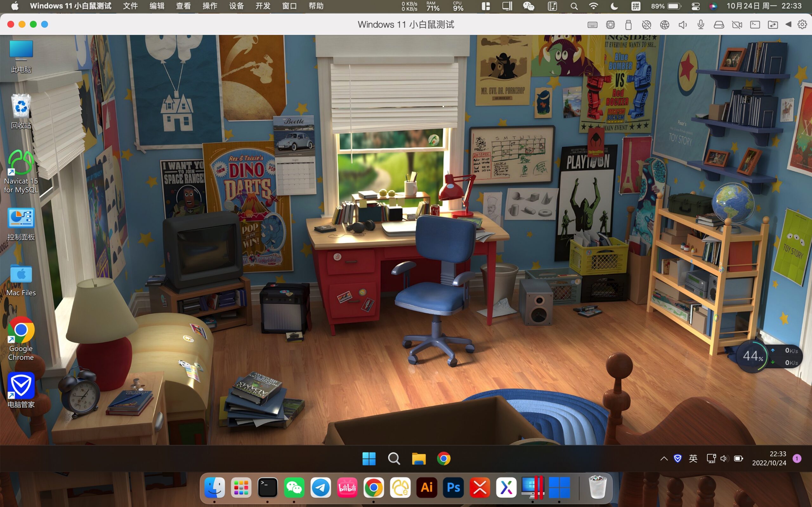Image resolution: width=812 pixels, height=507 pixels.
Task: Open the terminal icon in VM toolbar
Action: tap(755, 25)
